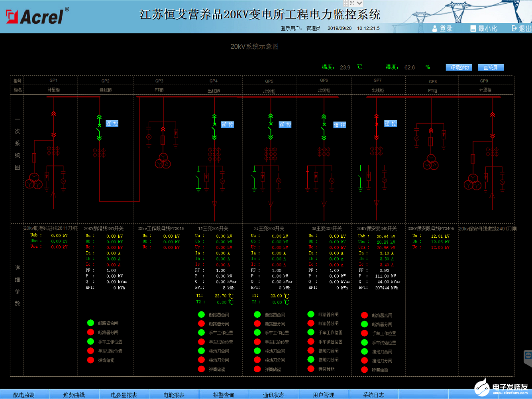Click the GP3 PT柜 transformer symbol
The height and width of the screenshot is (399, 532).
coord(163,160)
